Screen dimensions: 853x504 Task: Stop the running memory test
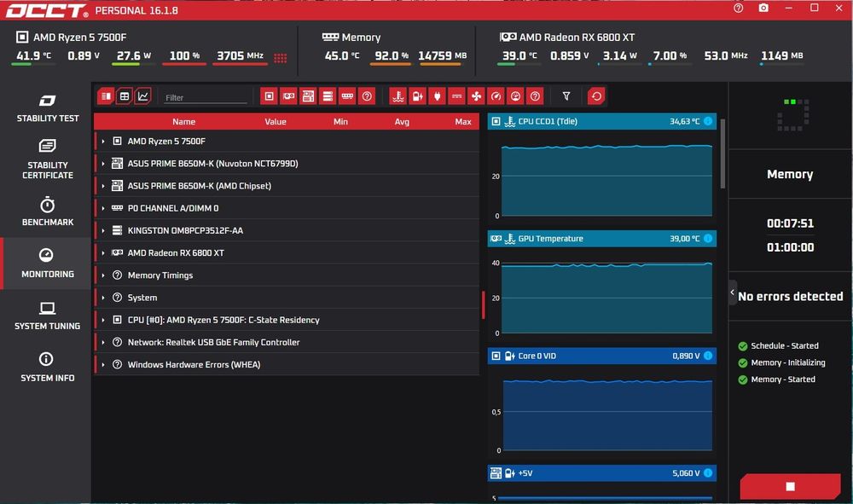pos(790,486)
